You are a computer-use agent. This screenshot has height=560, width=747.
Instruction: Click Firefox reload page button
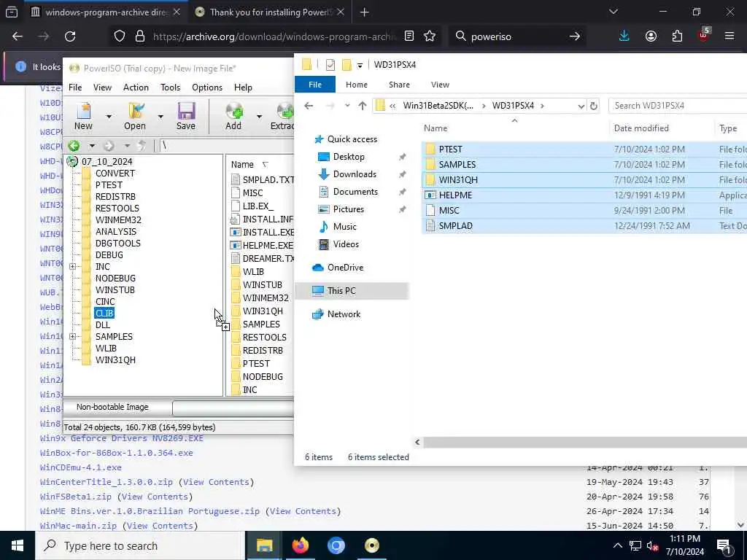coord(70,36)
